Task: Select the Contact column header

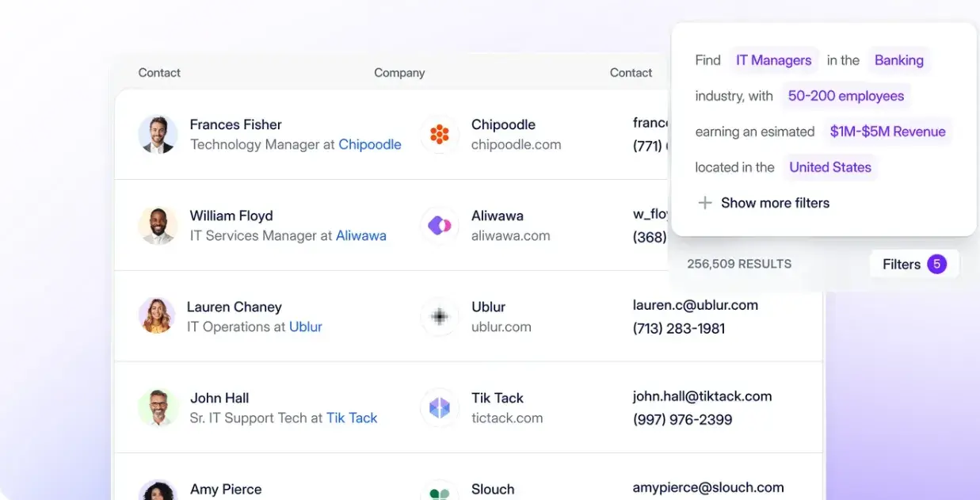Action: 158,72
